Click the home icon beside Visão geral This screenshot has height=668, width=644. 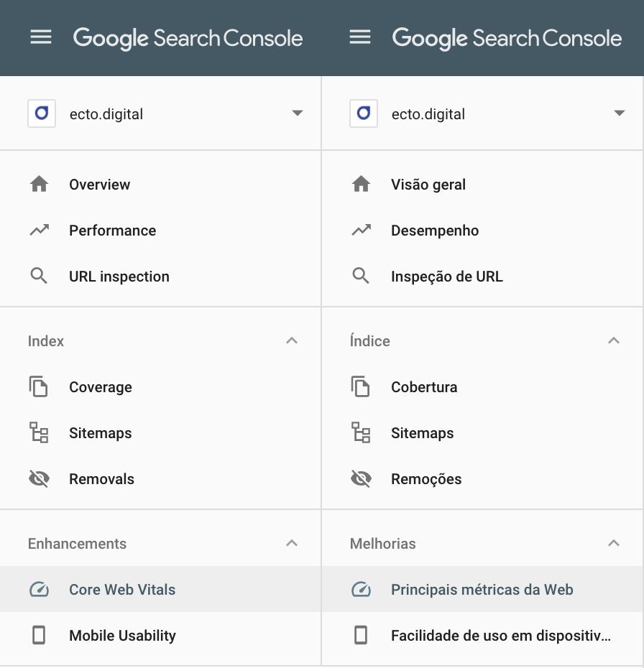pos(361,185)
